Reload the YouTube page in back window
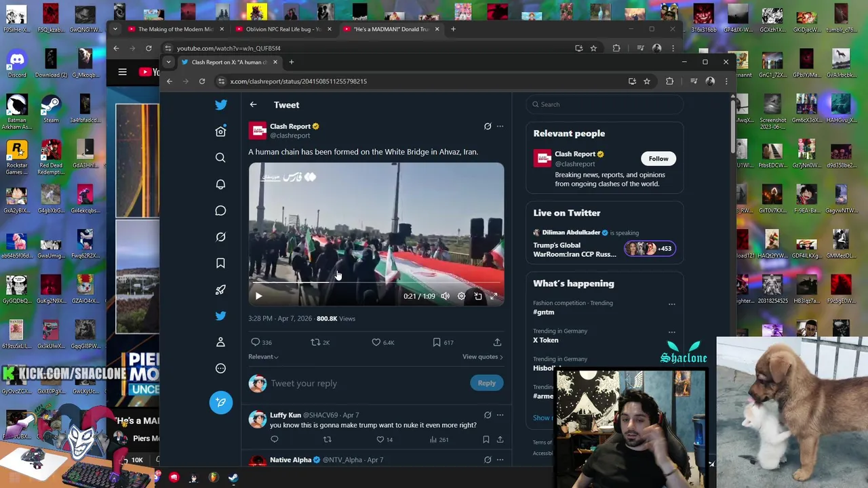 [149, 48]
